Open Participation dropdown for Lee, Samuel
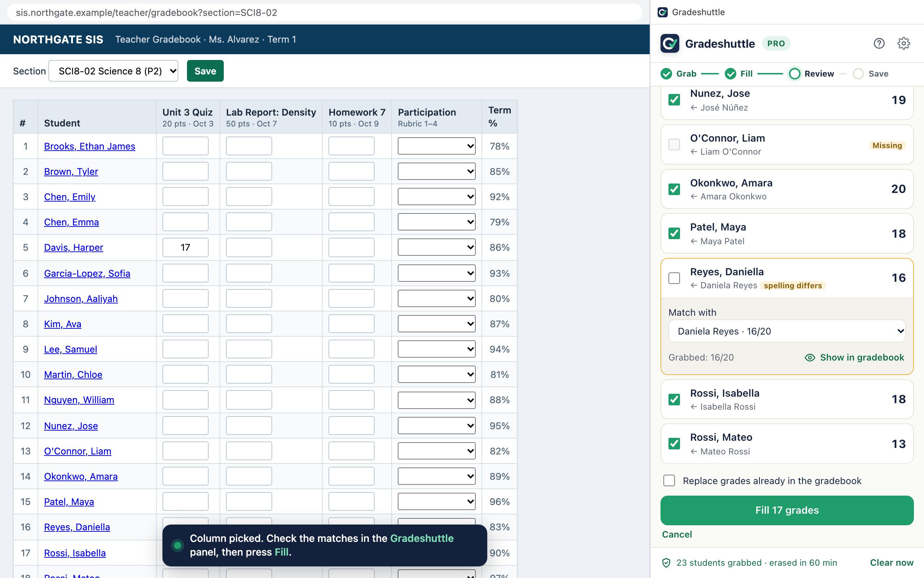Screen dimensions: 924x578 pos(436,349)
